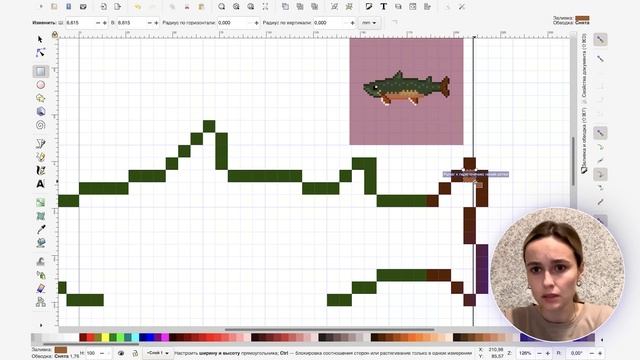Decrease rectangle height with minus button
Viewport: 640px width, 360px height.
(149, 23)
